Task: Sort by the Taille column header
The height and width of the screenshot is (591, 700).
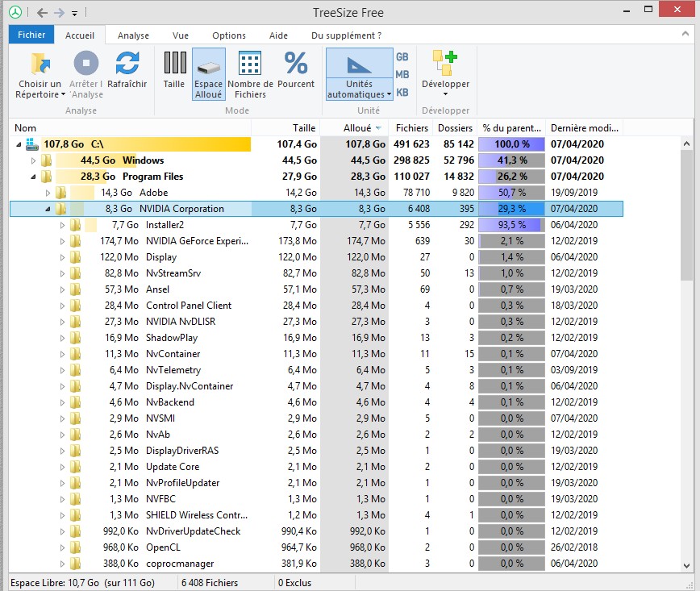Action: pyautogui.click(x=285, y=128)
